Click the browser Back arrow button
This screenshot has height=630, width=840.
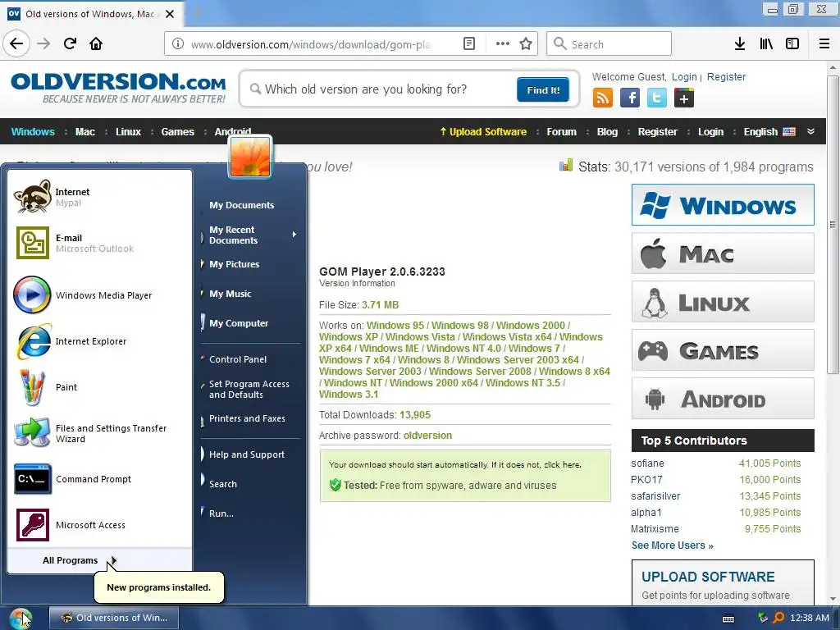coord(16,43)
